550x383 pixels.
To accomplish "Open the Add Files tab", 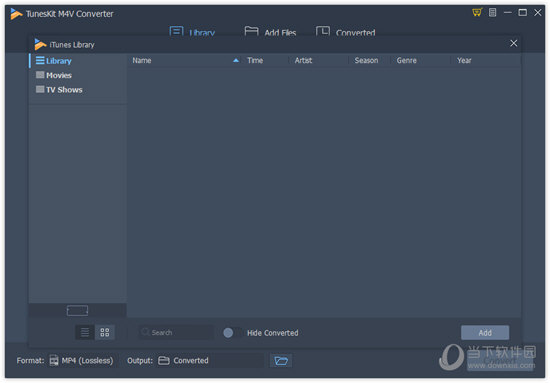I will pos(270,32).
